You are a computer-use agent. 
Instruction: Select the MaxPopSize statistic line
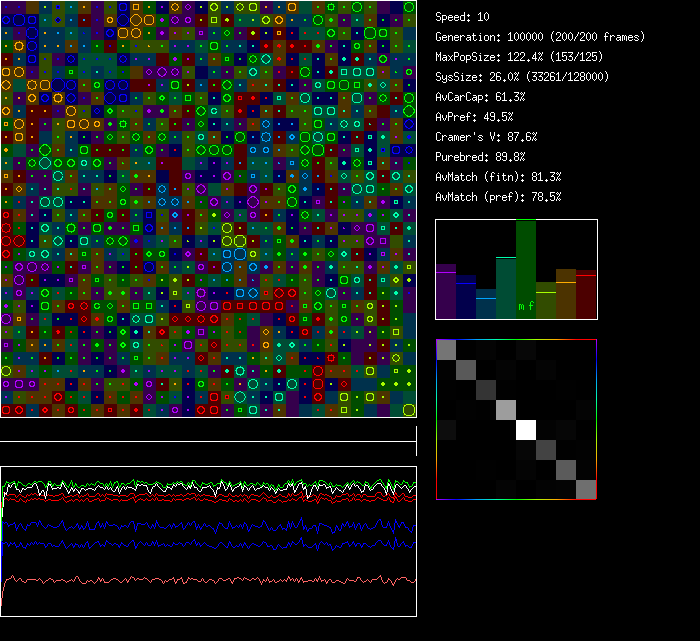click(525, 57)
